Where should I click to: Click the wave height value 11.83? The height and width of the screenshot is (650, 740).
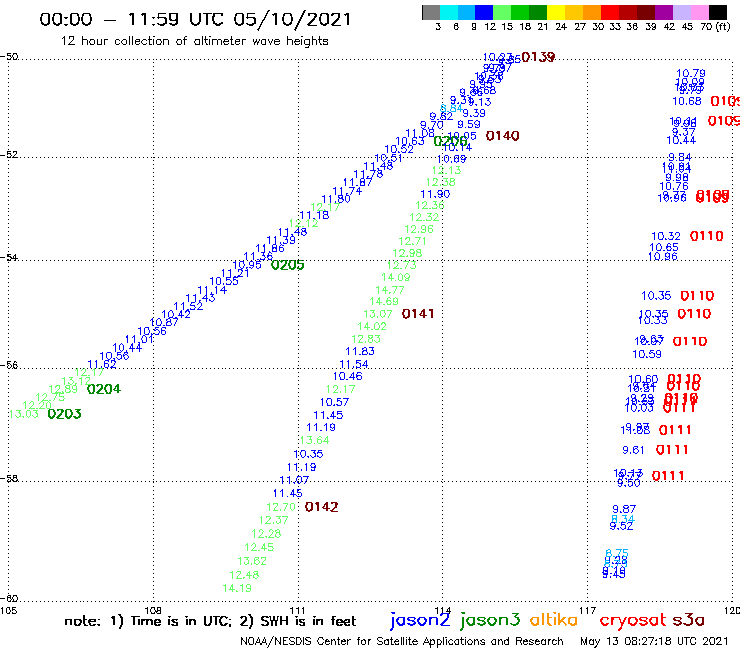[x=360, y=351]
